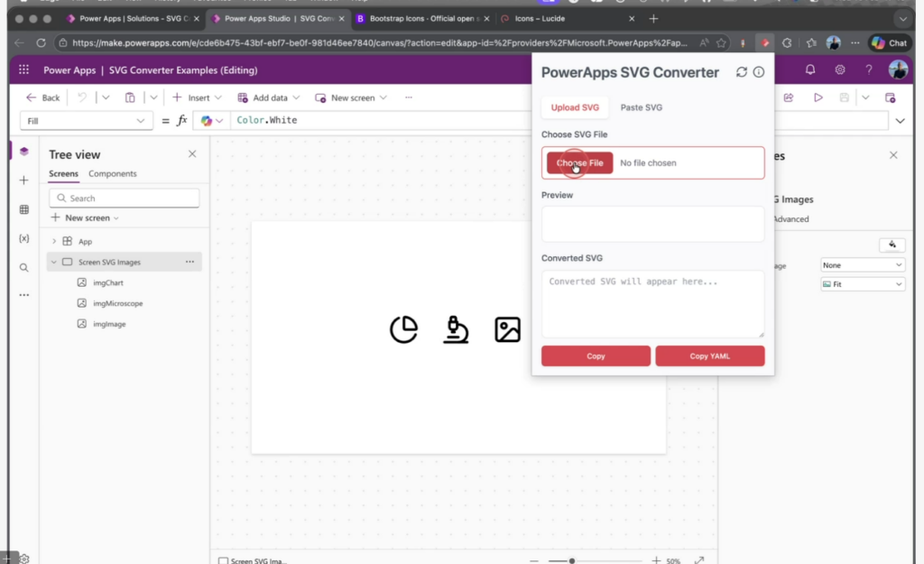This screenshot has height=564, width=924.
Task: Close the Tree view panel
Action: point(192,153)
